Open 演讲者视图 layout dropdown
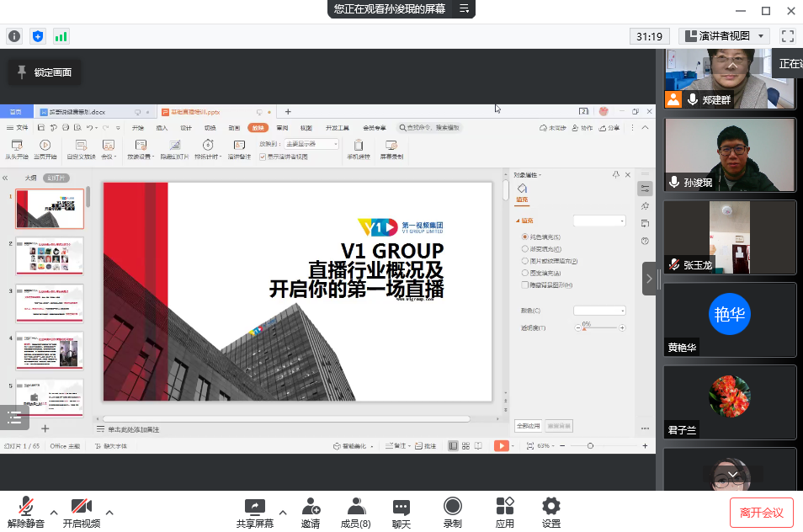Viewport: 803px width, 532px height. click(726, 36)
